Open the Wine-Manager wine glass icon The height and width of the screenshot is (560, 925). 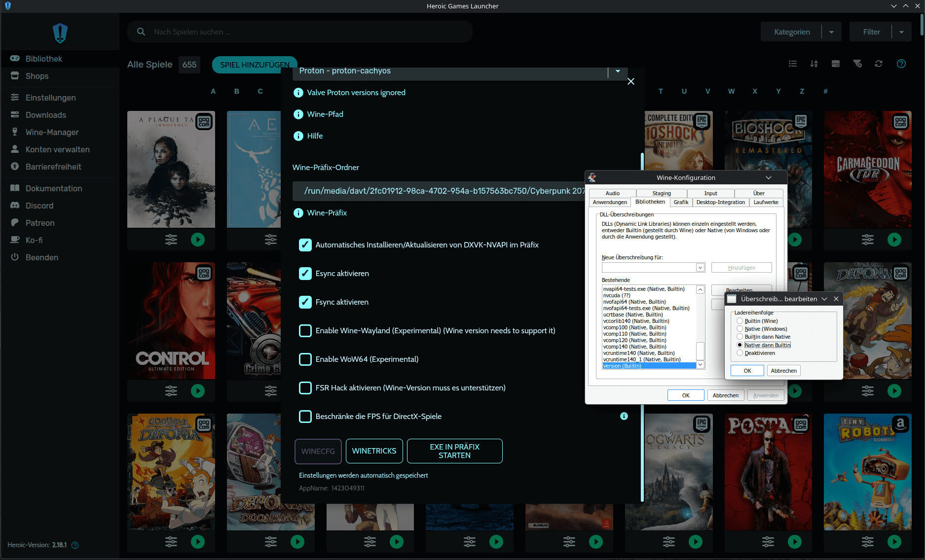click(15, 132)
